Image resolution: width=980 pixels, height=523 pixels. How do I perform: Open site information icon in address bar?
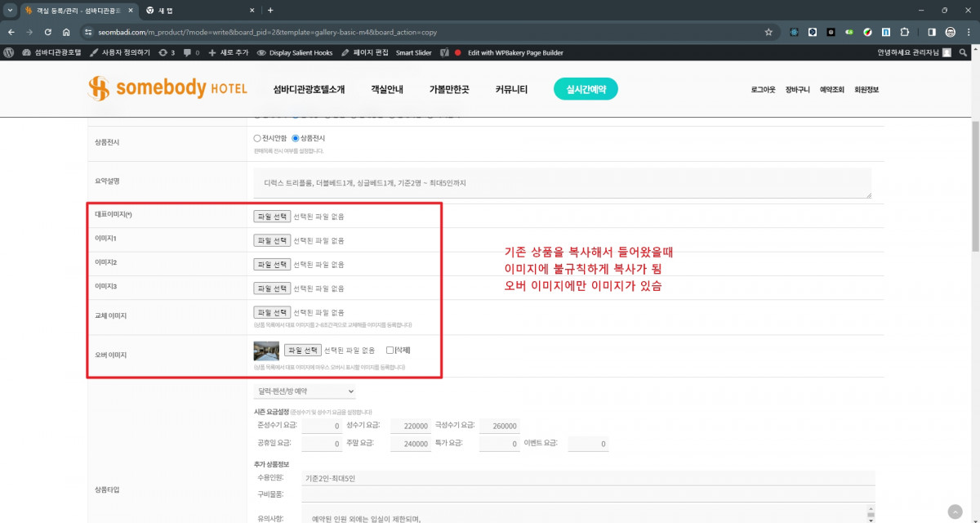tap(88, 32)
